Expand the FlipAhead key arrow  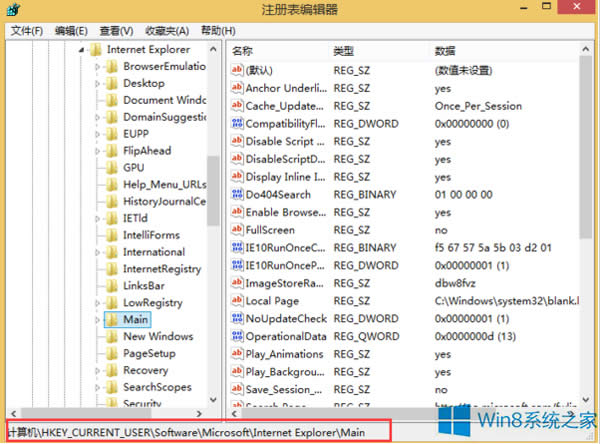tap(97, 151)
